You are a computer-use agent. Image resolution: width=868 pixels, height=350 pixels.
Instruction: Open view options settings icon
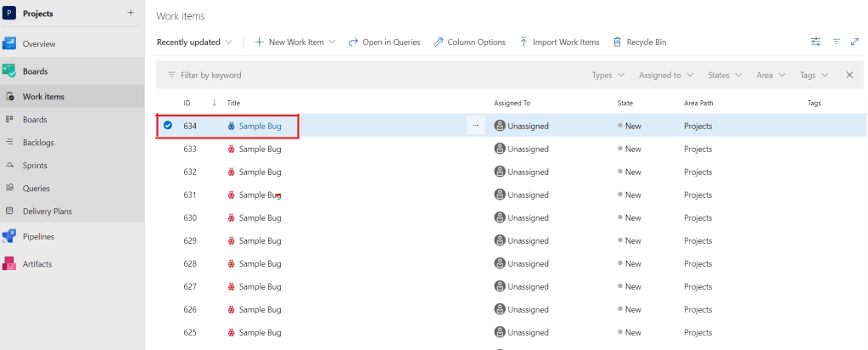[x=815, y=42]
